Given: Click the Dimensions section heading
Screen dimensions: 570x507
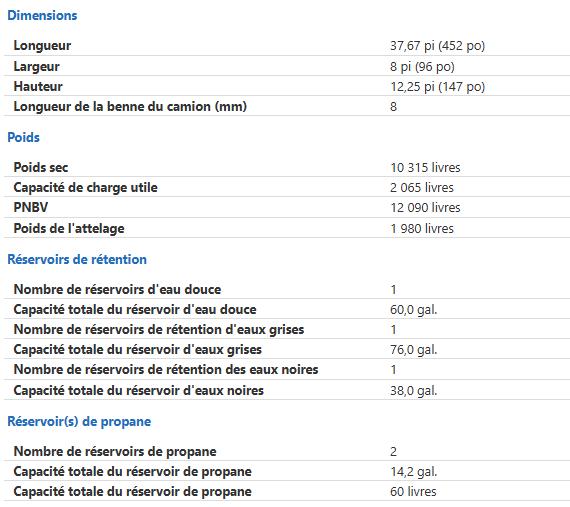Looking at the screenshot, I should [42, 16].
